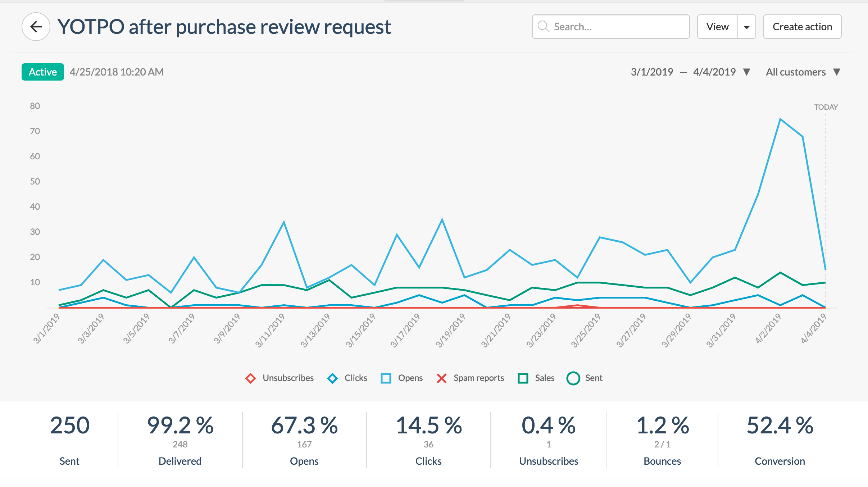Image resolution: width=868 pixels, height=487 pixels.
Task: Click the 80 y-axis label
Action: coord(35,106)
